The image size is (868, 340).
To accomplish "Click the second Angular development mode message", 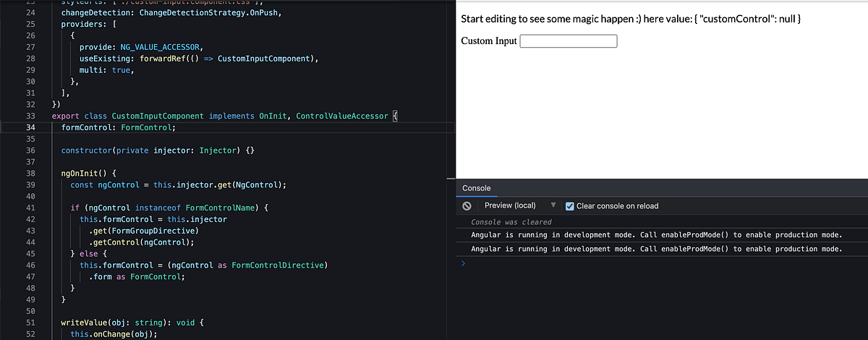I will [x=657, y=249].
